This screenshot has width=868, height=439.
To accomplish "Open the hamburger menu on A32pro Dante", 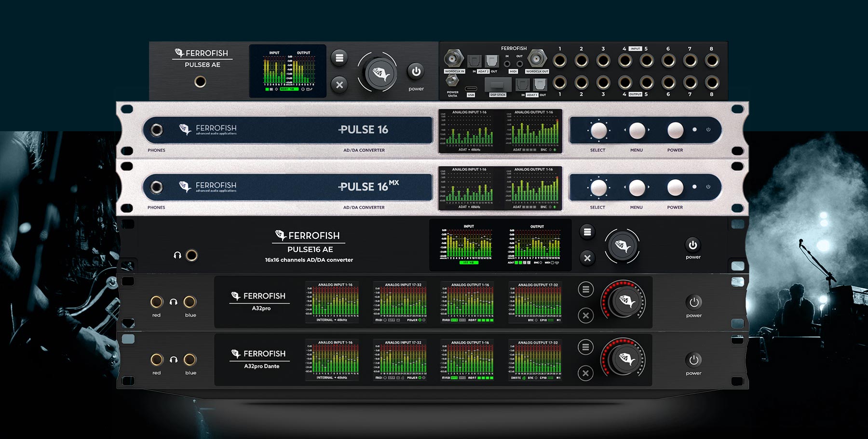I will tap(585, 347).
